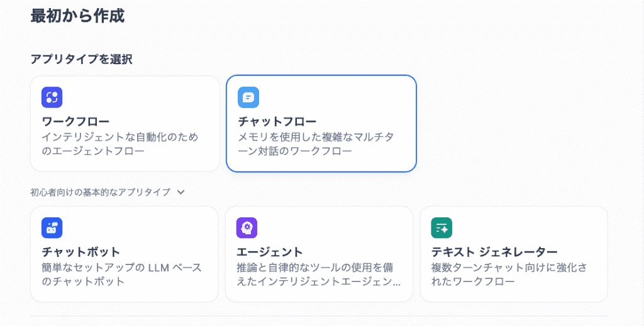The width and height of the screenshot is (644, 326).
Task: Click the アプリタイプを選択 section label
Action: pyautogui.click(x=81, y=59)
